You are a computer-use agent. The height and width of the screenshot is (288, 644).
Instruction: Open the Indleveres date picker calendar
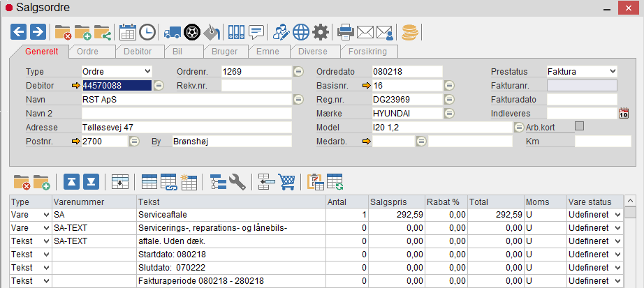point(624,113)
